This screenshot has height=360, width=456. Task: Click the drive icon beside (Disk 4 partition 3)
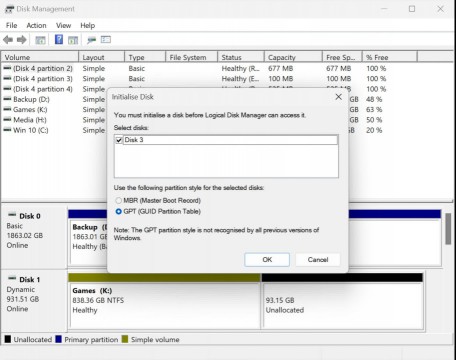tap(7, 79)
